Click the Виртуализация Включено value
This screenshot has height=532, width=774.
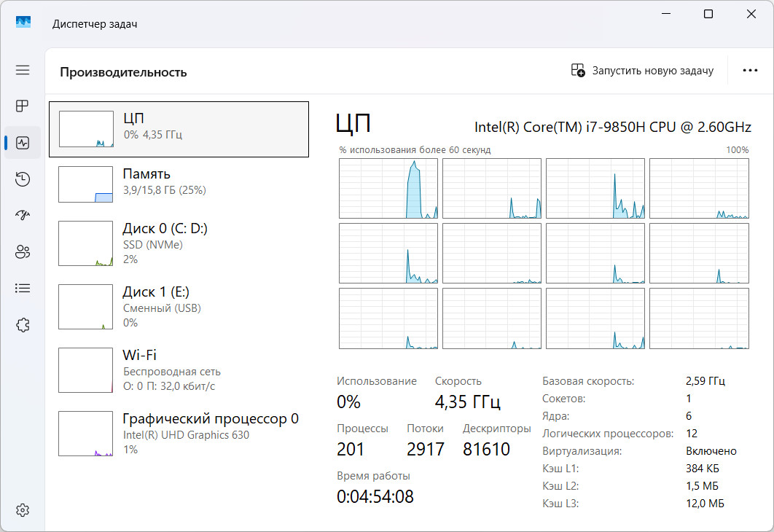[x=711, y=451]
